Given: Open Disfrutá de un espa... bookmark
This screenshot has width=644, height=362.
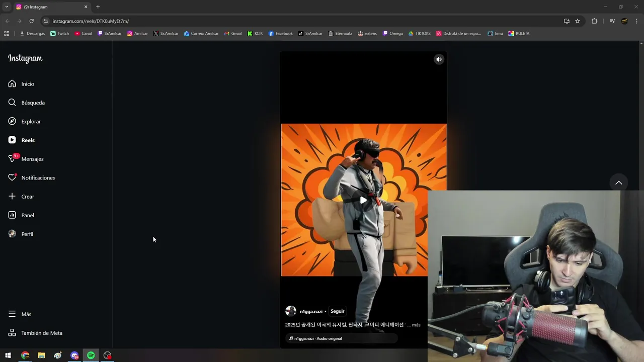Looking at the screenshot, I should pos(458,34).
